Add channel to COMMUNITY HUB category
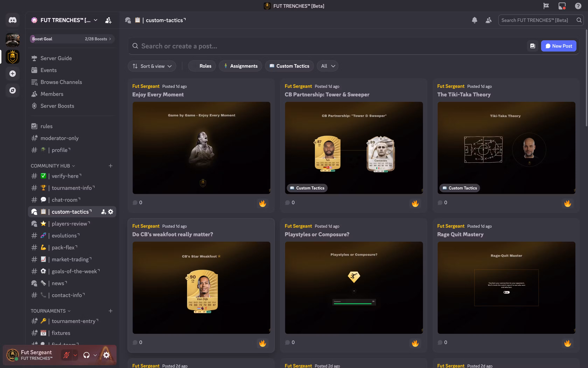The width and height of the screenshot is (588, 368). tap(111, 166)
